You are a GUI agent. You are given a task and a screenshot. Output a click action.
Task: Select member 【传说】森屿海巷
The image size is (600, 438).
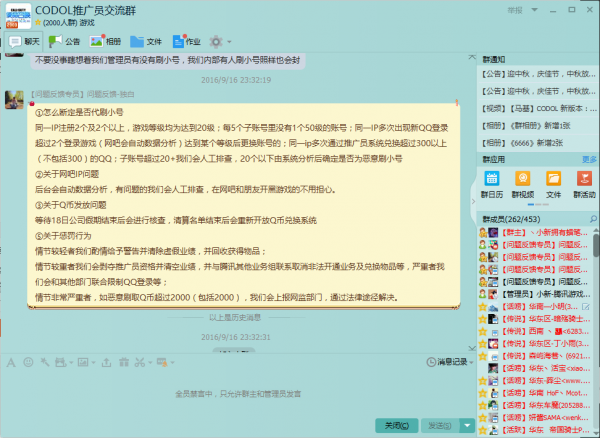pyautogui.click(x=535, y=356)
